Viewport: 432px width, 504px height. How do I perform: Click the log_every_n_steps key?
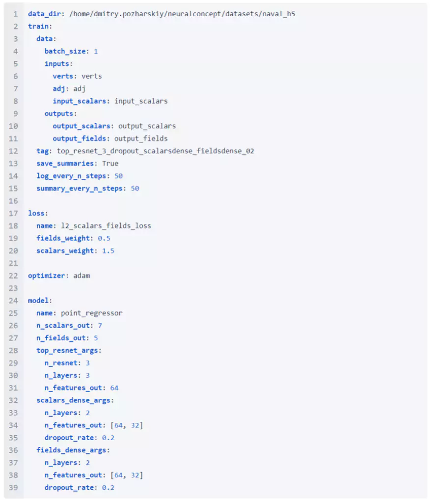71,176
